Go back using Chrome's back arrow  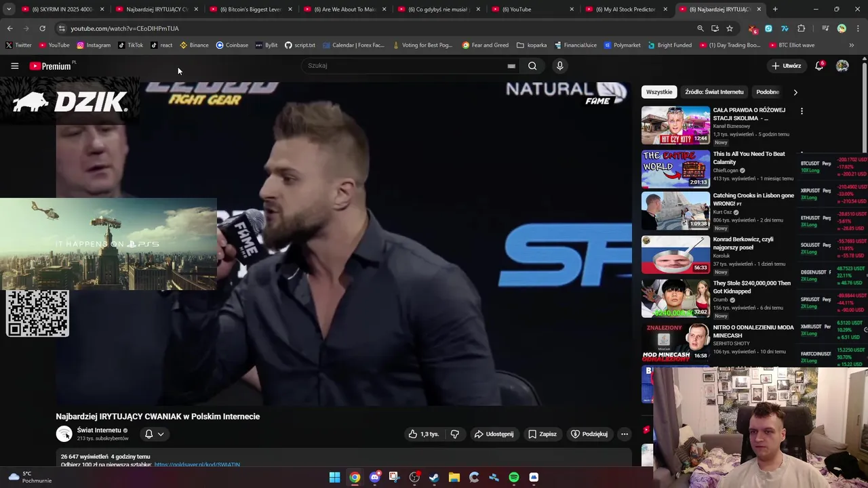tap(9, 28)
